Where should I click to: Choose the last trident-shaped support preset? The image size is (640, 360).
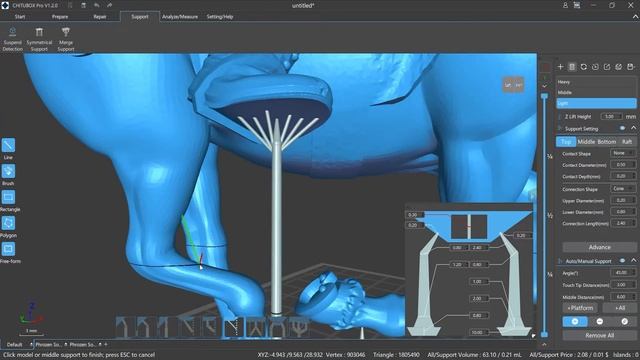(x=299, y=327)
